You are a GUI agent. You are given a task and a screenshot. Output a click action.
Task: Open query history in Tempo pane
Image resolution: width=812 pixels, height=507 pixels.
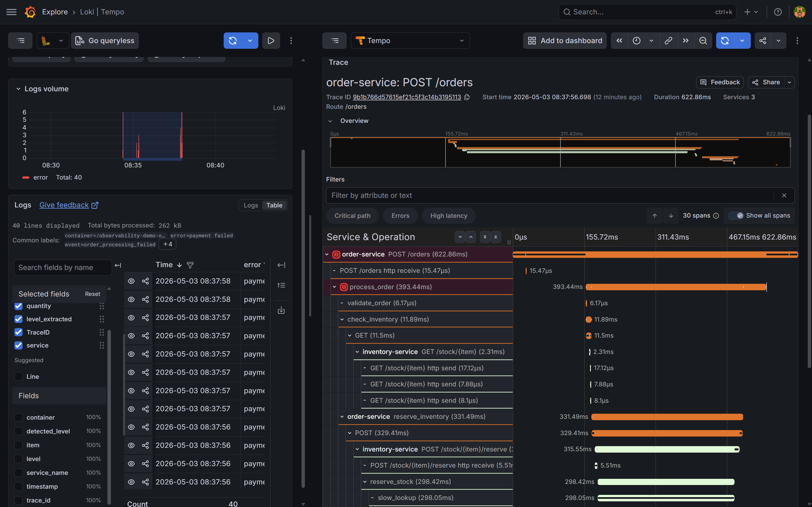click(x=335, y=41)
